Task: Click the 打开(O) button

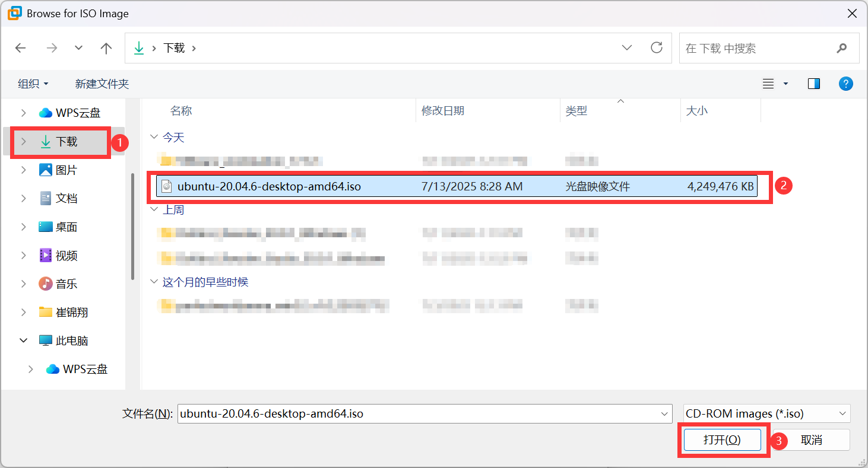Action: tap(722, 440)
